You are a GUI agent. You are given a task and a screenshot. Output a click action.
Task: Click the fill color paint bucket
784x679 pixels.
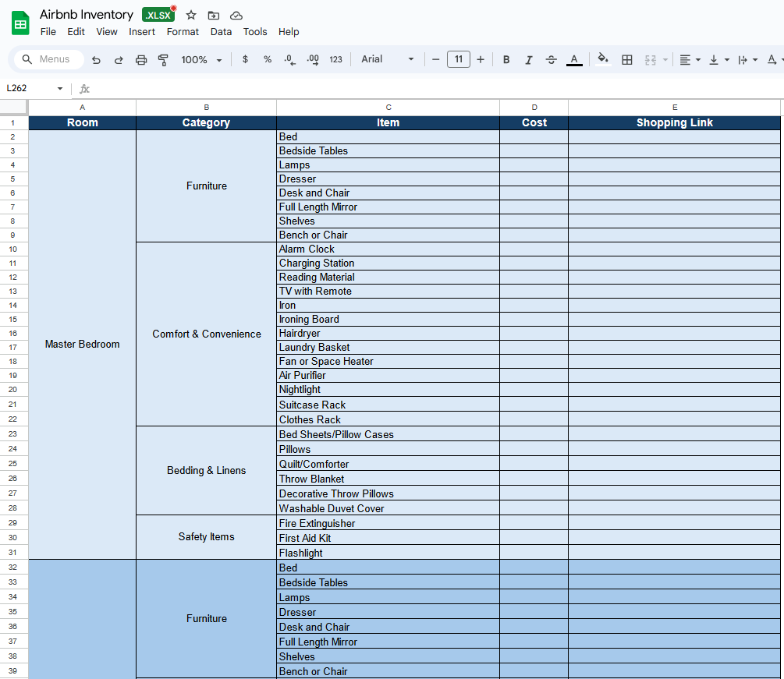point(602,59)
